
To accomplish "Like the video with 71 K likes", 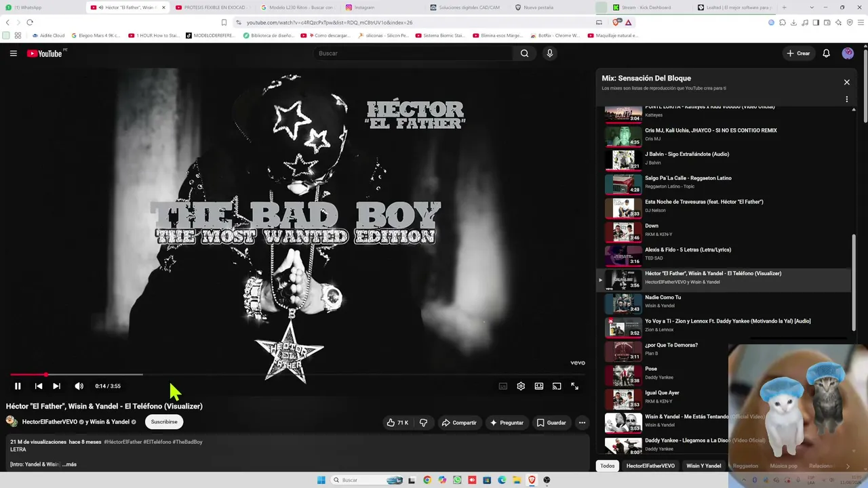I will coord(397,423).
